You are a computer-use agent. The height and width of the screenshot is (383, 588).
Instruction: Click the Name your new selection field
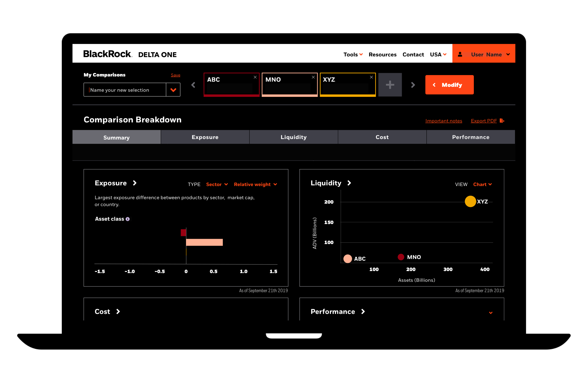pos(125,90)
